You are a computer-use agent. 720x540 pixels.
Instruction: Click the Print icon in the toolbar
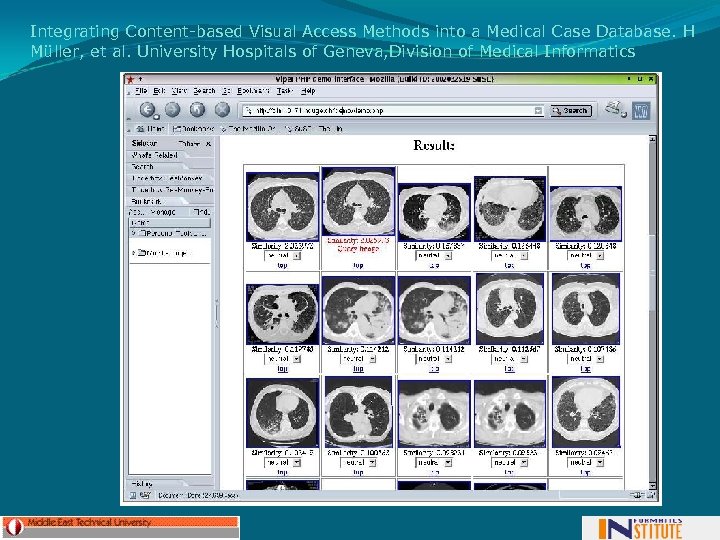coord(613,109)
